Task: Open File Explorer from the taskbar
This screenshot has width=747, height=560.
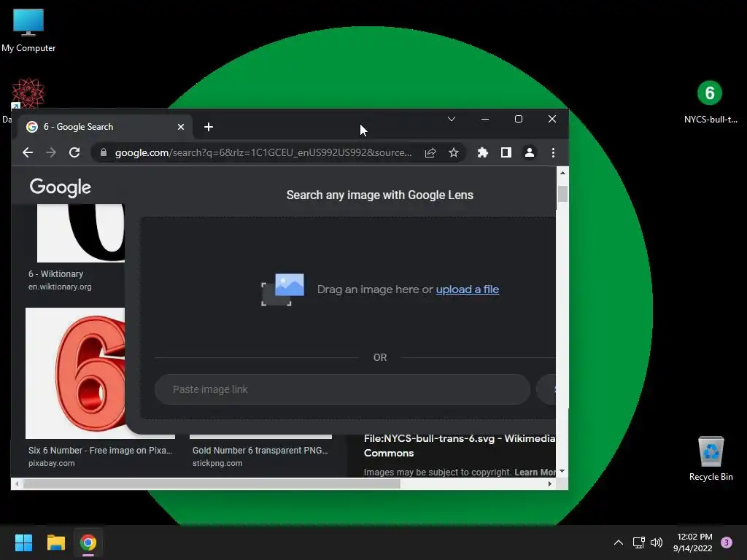Action: [x=55, y=542]
